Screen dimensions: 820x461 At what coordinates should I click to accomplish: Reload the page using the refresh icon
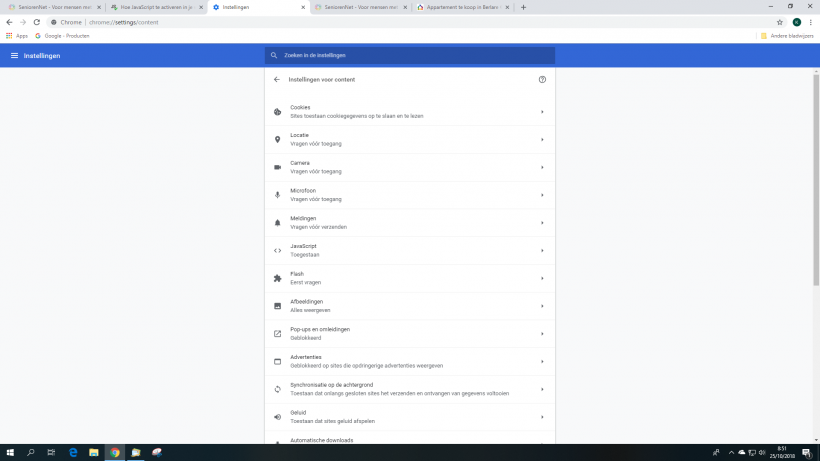coord(37,22)
